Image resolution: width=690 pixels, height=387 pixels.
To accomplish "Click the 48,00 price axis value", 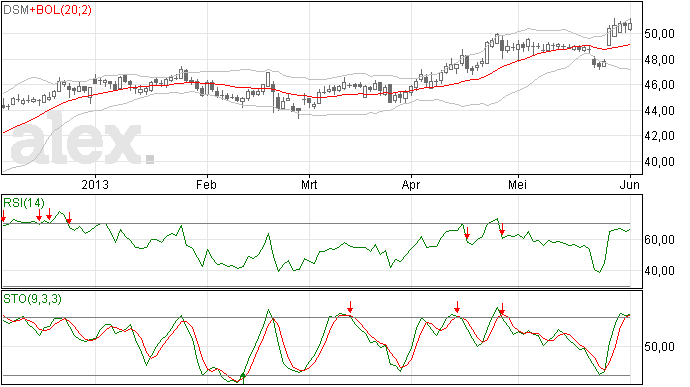I will 659,59.
